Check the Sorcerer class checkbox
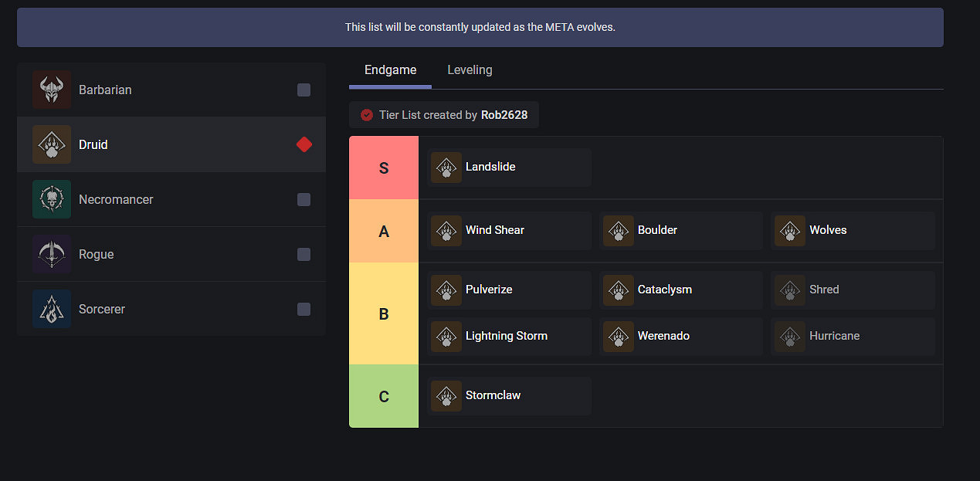The width and height of the screenshot is (980, 481). coord(304,310)
